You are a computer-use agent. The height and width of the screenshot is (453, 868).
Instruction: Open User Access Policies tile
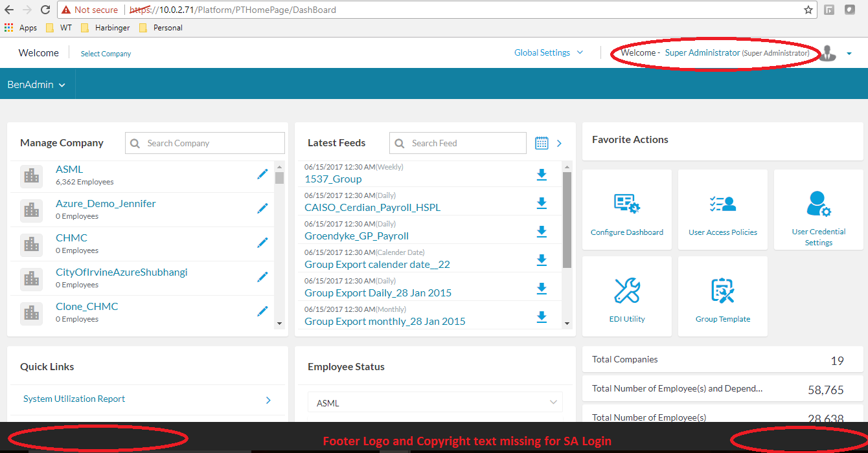click(x=722, y=209)
